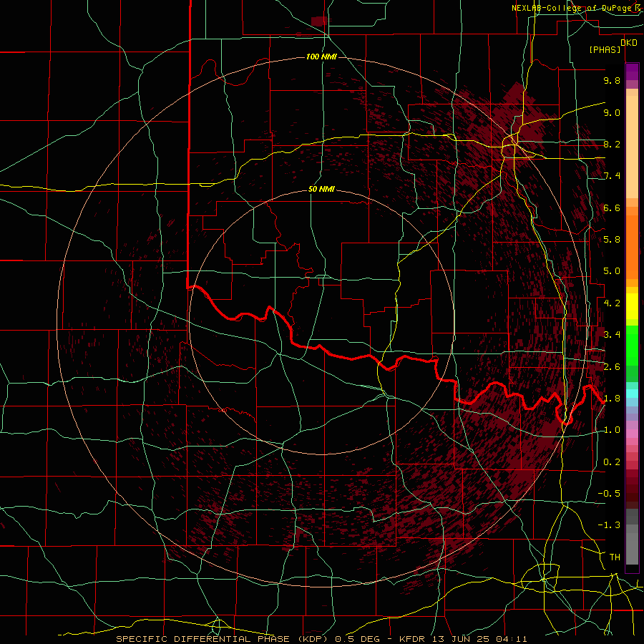Click the 13 JUN 25 04:11 timestamp

point(479,639)
